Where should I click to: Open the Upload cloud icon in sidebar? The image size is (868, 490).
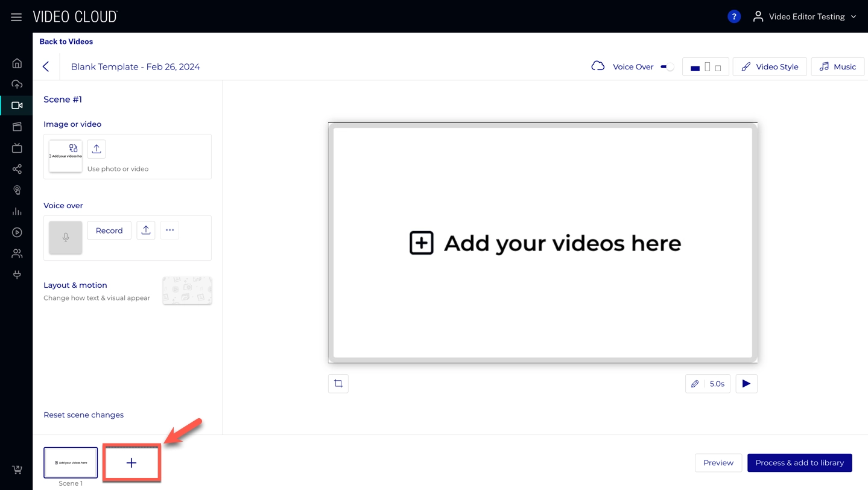(17, 84)
